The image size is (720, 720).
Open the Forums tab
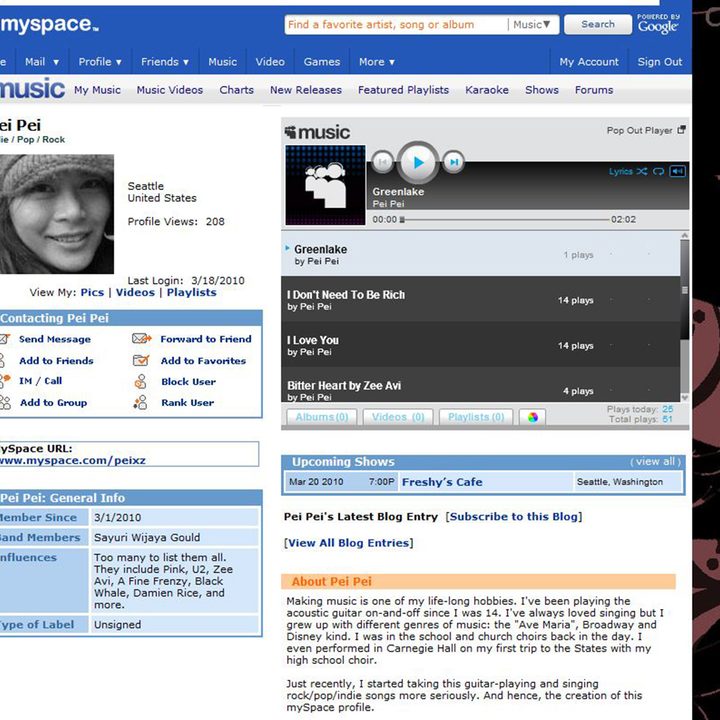[594, 90]
